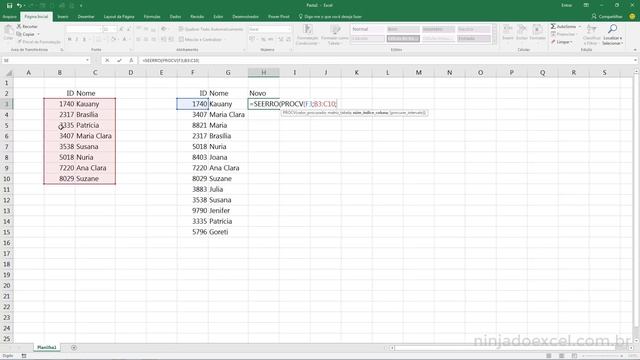Image resolution: width=640 pixels, height=360 pixels.
Task: Click Quebrar Texto Automaticamente button
Action: pyautogui.click(x=211, y=29)
